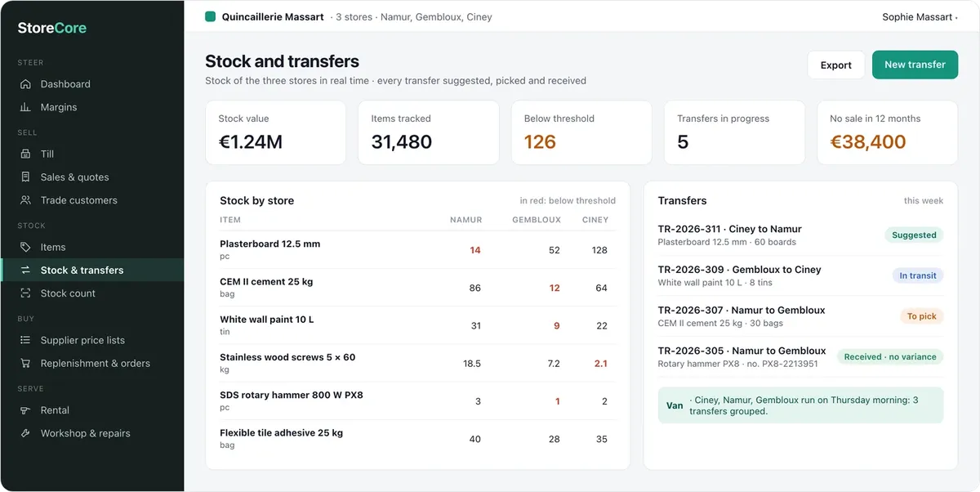
Task: Click the Workshop & repairs wrench icon
Action: coord(25,433)
